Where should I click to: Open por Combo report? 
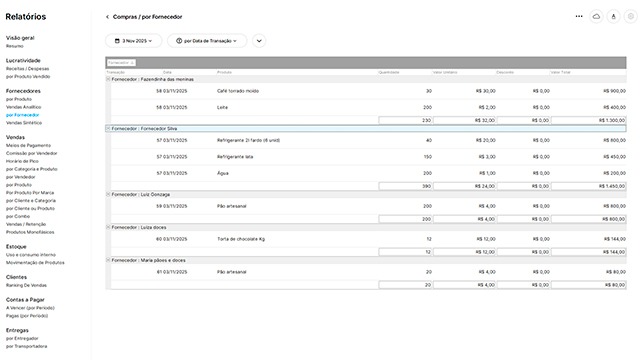pos(18,216)
